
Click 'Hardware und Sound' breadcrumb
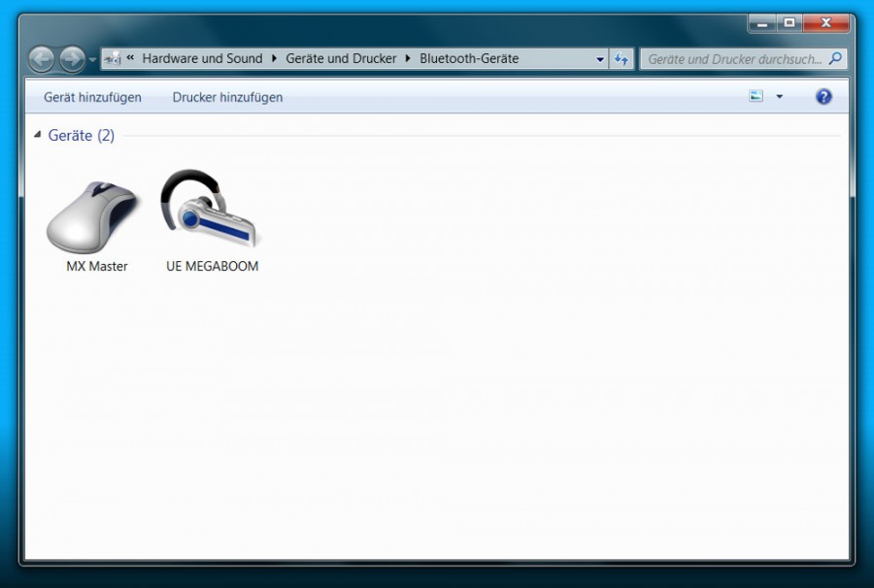pos(202,58)
